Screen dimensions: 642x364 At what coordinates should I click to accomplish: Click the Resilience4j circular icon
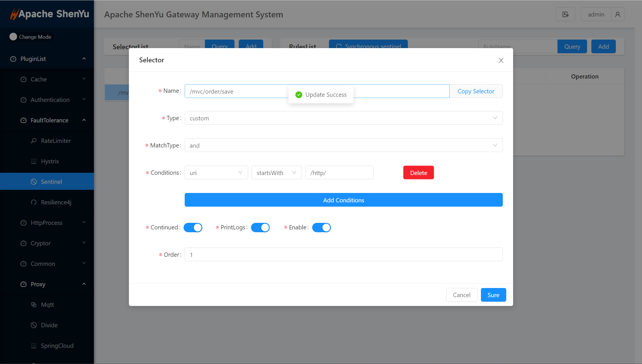tap(34, 202)
